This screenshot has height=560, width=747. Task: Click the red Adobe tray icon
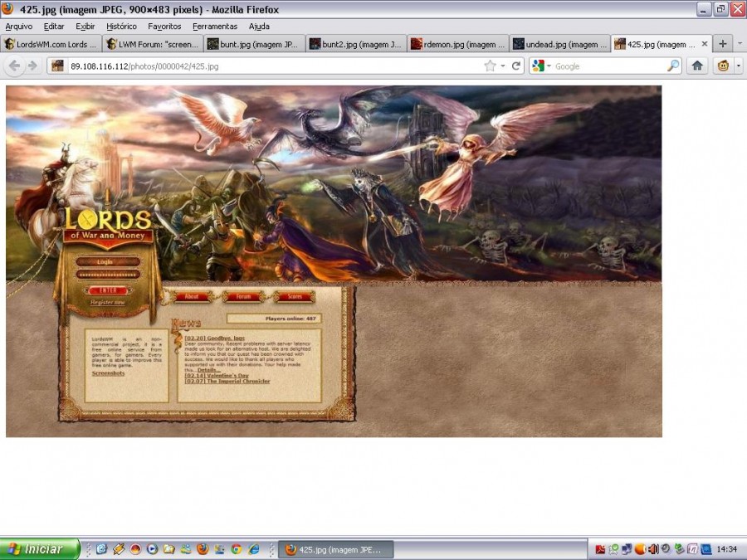[x=600, y=549]
